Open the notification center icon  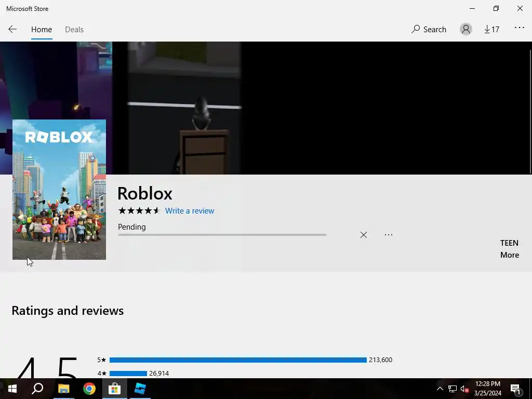click(515, 389)
